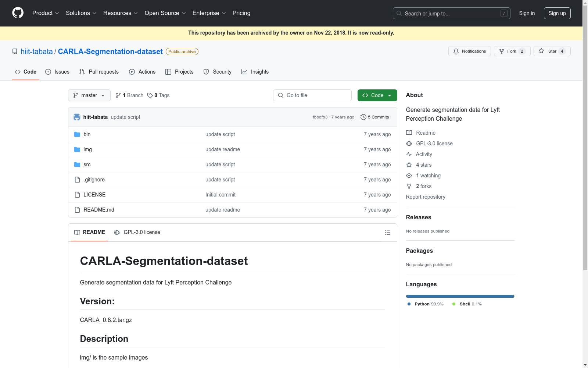Open the Insights tab
This screenshot has width=588, height=368.
(x=255, y=72)
